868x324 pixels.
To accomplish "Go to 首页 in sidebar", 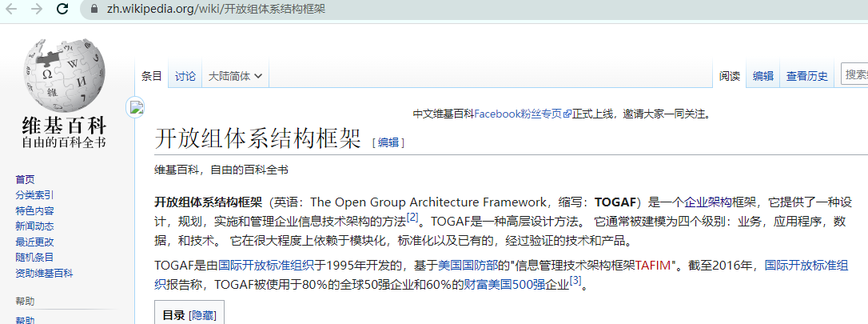I will coord(25,179).
